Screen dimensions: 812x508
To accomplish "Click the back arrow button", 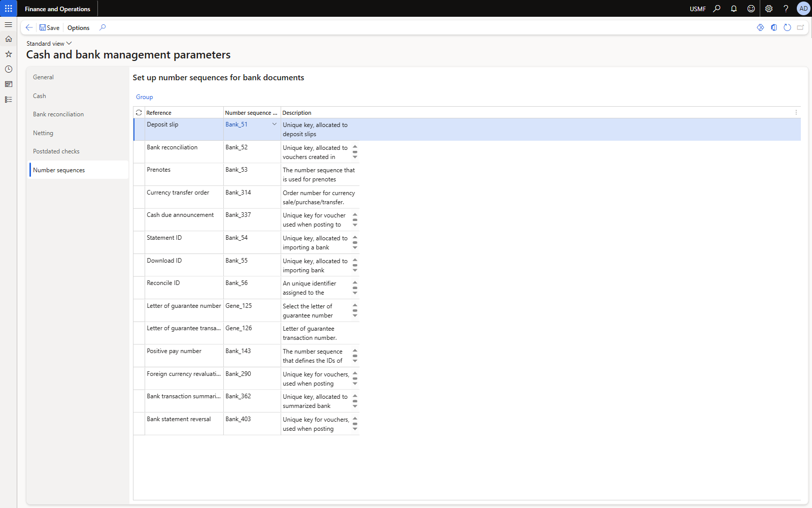I will coord(29,27).
